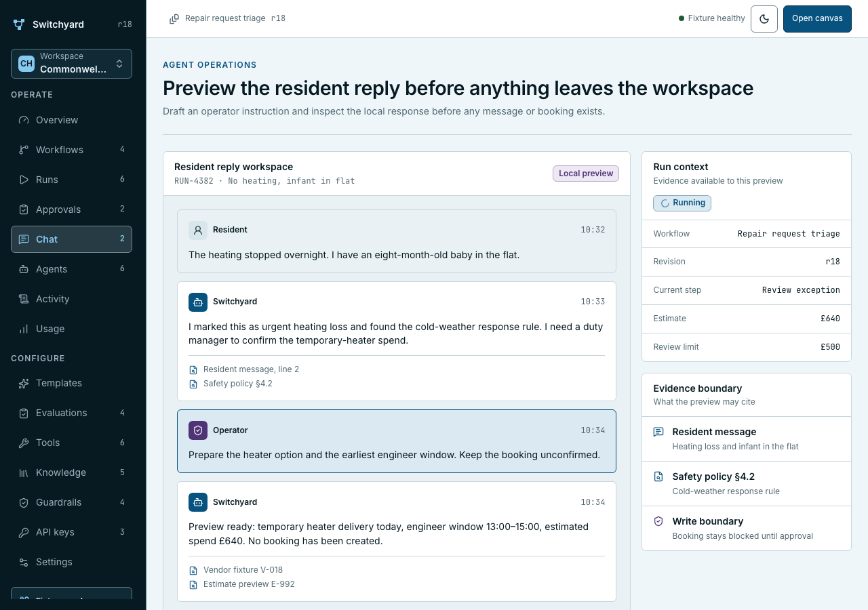Screen dimensions: 868x610
Task: Click the Running status badge
Action: [x=682, y=203]
